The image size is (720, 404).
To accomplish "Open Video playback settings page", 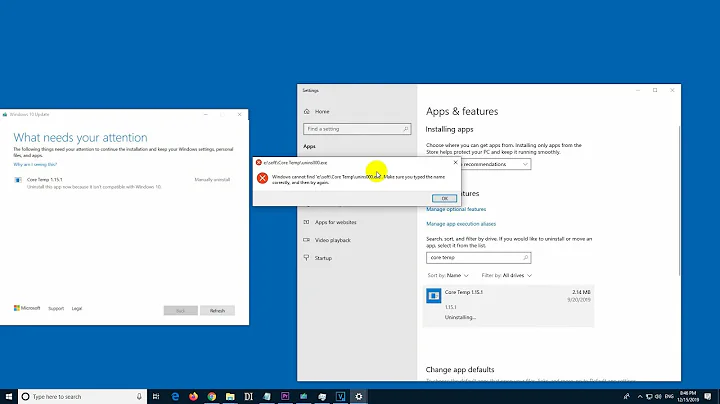I will coord(332,240).
